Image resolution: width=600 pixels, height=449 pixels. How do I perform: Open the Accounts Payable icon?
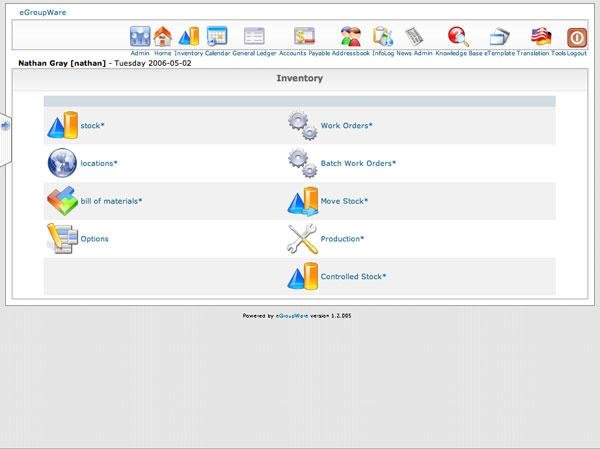[305, 36]
